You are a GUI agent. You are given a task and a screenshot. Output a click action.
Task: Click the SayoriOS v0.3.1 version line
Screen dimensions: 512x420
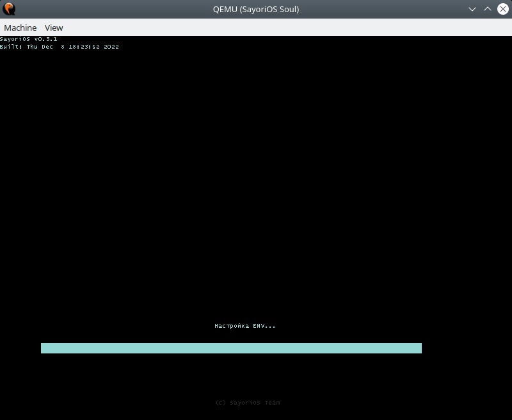[x=29, y=39]
